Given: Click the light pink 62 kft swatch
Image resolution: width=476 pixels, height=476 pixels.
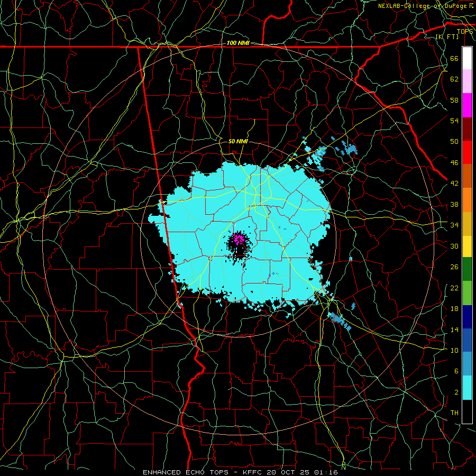Looking at the screenshot, I should [467, 81].
